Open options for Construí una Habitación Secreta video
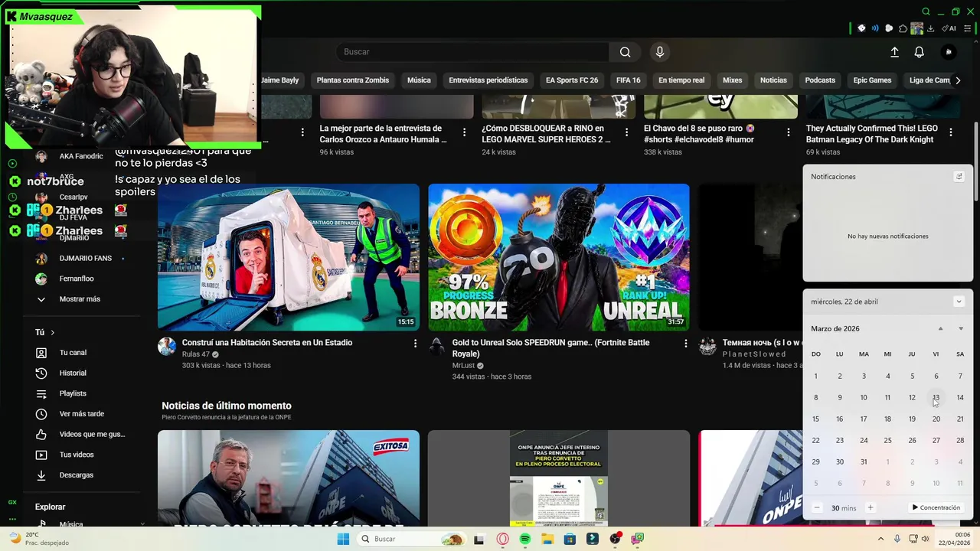This screenshot has width=980, height=551. [x=415, y=344]
